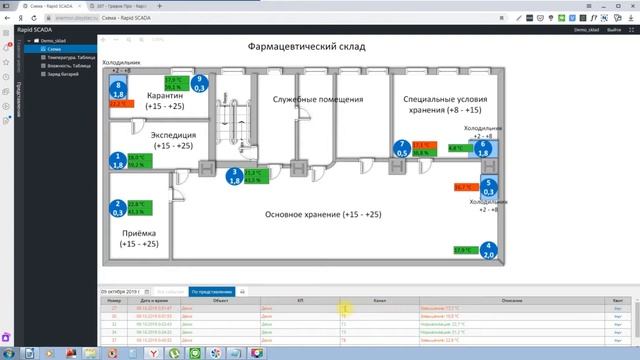The image size is (640, 360).
Task: Click sensor 3 circle near the stairs
Action: click(235, 176)
